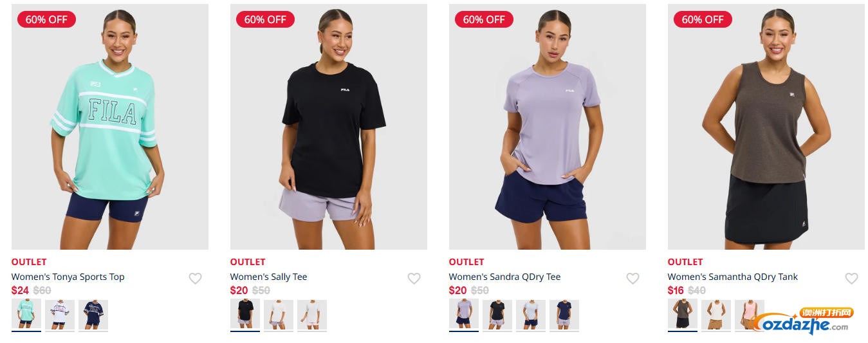Open the Women's Tonya Sports Top product link
868x343 pixels.
68,277
